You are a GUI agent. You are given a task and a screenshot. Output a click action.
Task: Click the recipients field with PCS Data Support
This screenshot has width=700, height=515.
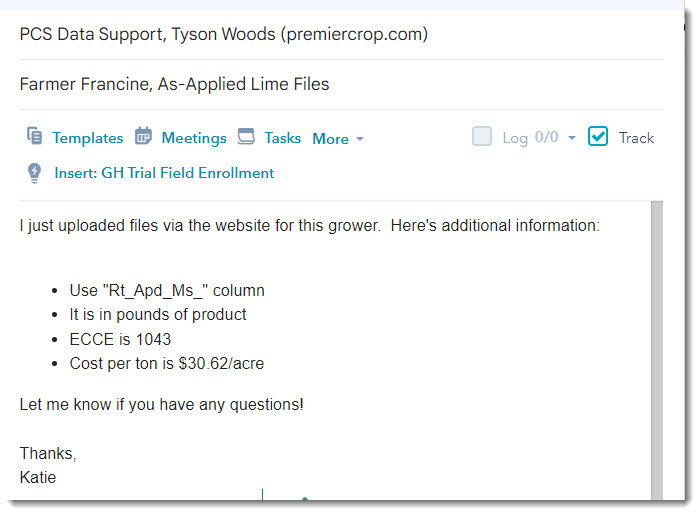coord(224,34)
